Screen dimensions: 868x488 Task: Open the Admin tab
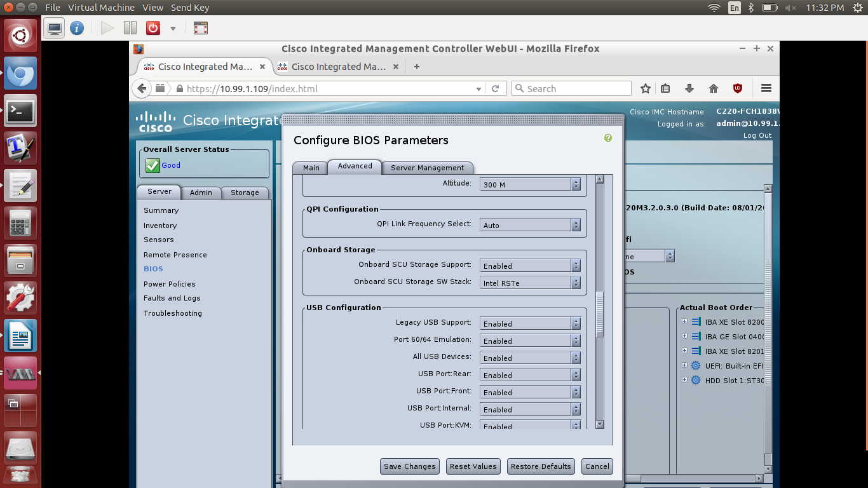(201, 193)
